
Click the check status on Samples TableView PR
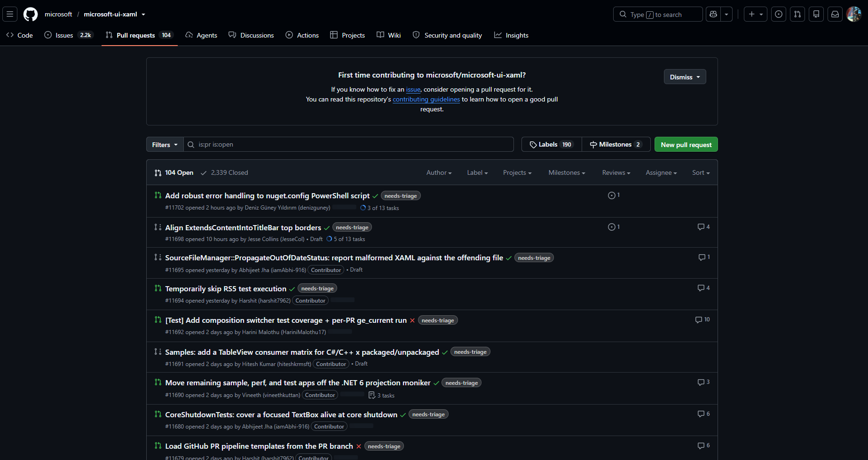pos(445,352)
